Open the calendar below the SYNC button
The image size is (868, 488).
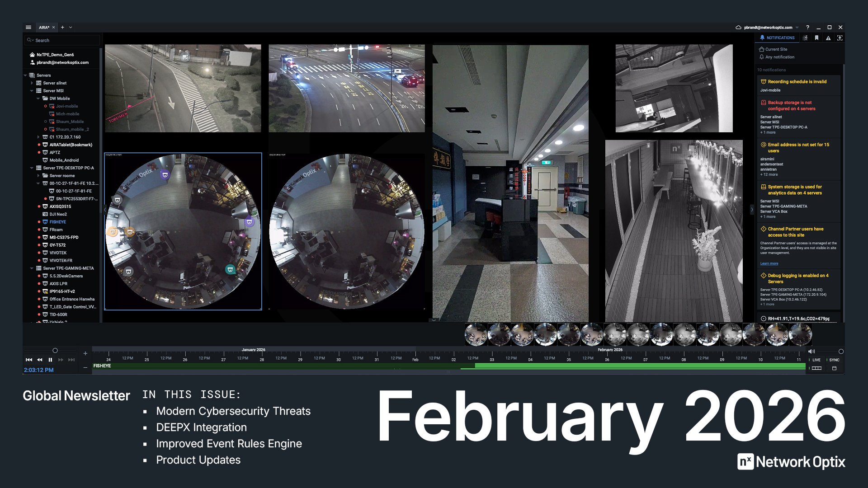point(834,368)
